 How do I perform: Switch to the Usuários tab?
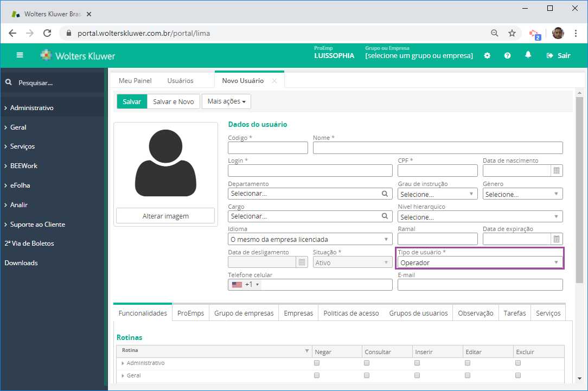(x=180, y=81)
